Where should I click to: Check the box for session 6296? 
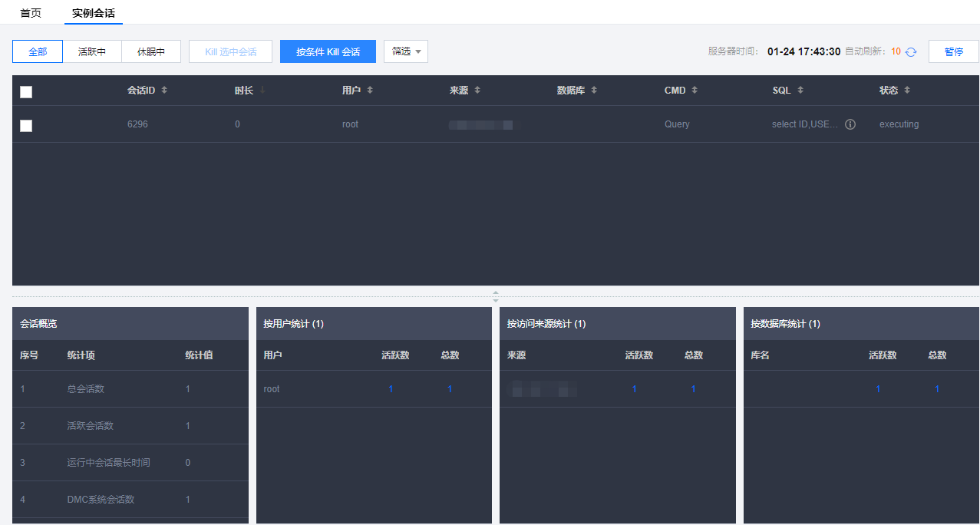click(x=26, y=125)
